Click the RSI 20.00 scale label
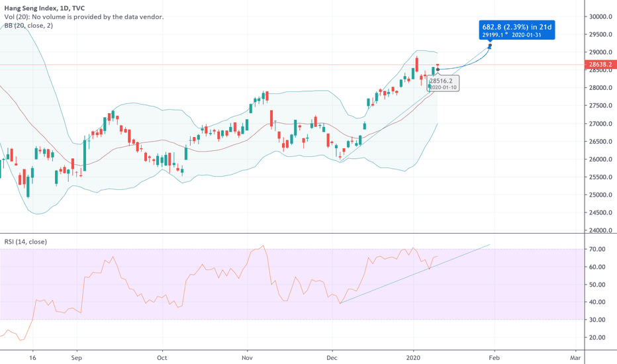617x364 pixels. click(x=597, y=338)
